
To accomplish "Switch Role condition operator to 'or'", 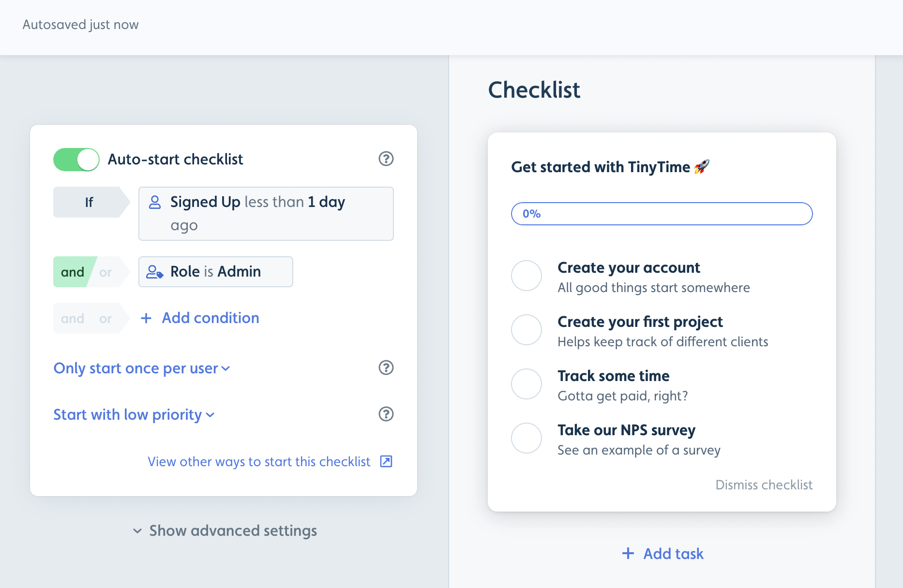I will (x=105, y=272).
